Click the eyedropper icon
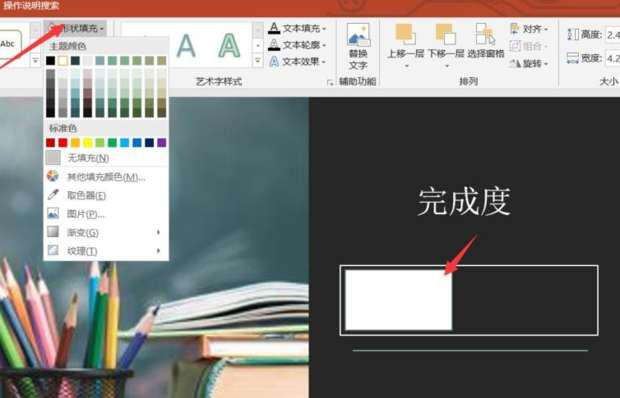The height and width of the screenshot is (398, 620). click(x=53, y=194)
